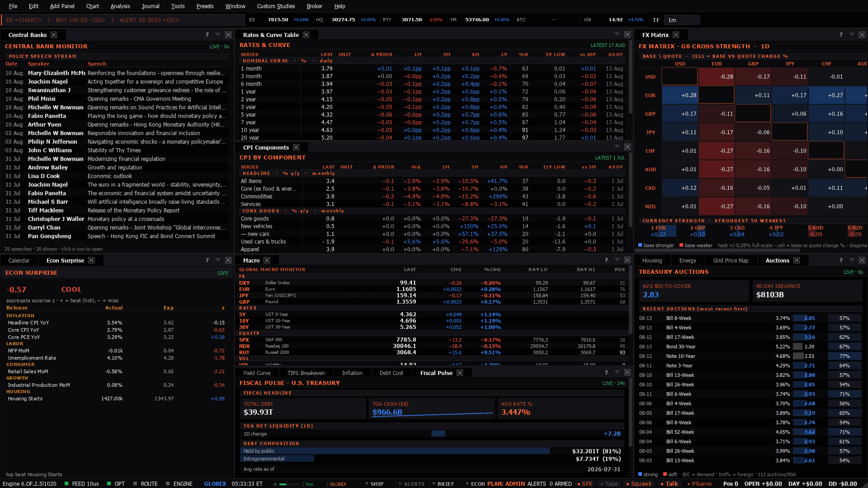
Task: Close the Rates & Curve Table tab
Action: [x=306, y=35]
